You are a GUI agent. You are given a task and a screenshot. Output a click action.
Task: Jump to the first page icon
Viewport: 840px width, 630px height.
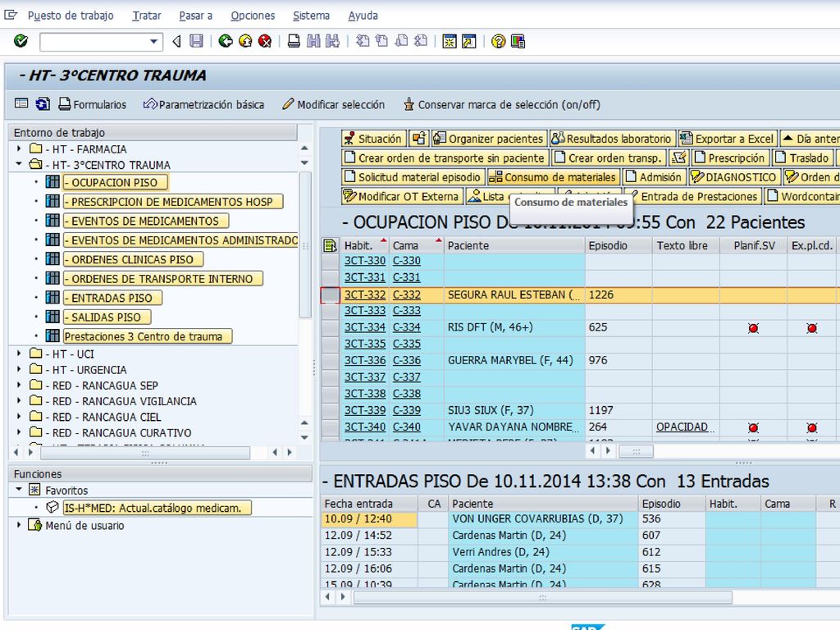point(363,41)
